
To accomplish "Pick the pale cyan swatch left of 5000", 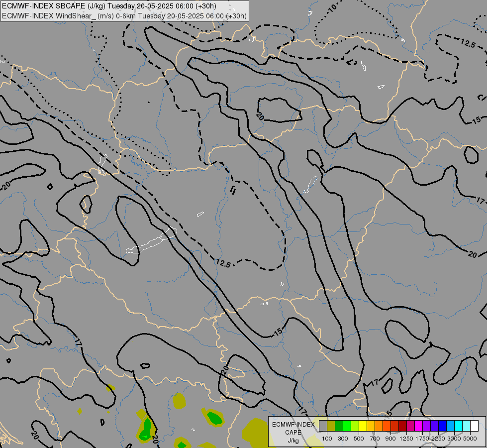I will [467, 426].
